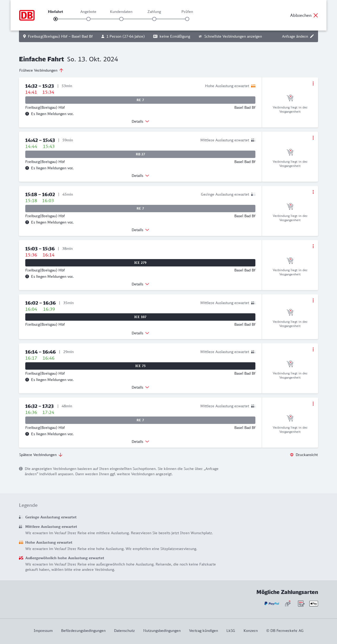
Task: Load Frühere Verbindungen
Action: tap(41, 70)
